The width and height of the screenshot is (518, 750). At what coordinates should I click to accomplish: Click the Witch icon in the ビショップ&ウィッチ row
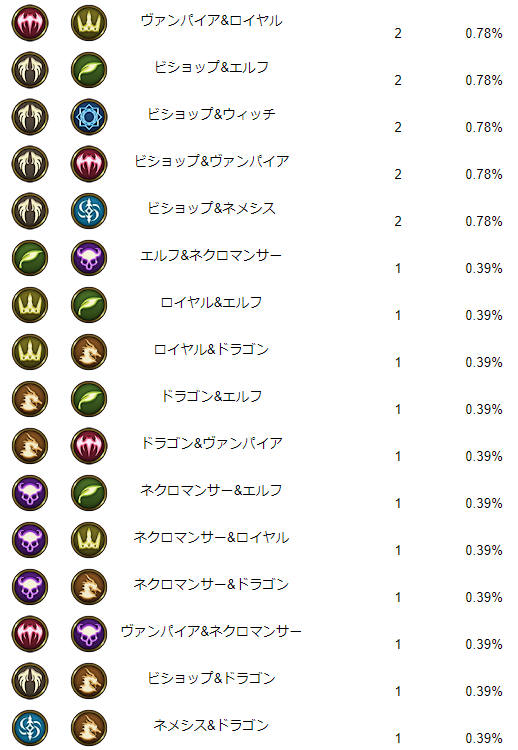point(89,117)
